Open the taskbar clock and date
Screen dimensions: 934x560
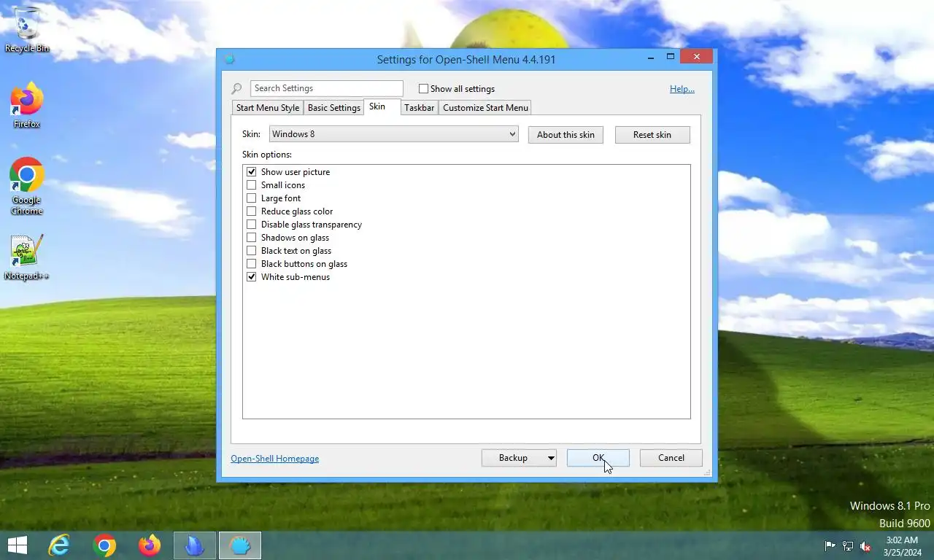[902, 546]
